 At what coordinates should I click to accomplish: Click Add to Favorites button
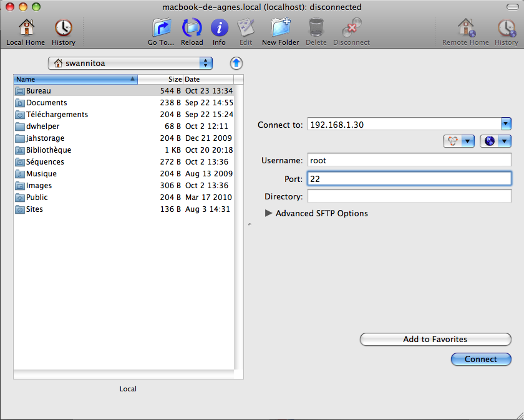pyautogui.click(x=435, y=339)
